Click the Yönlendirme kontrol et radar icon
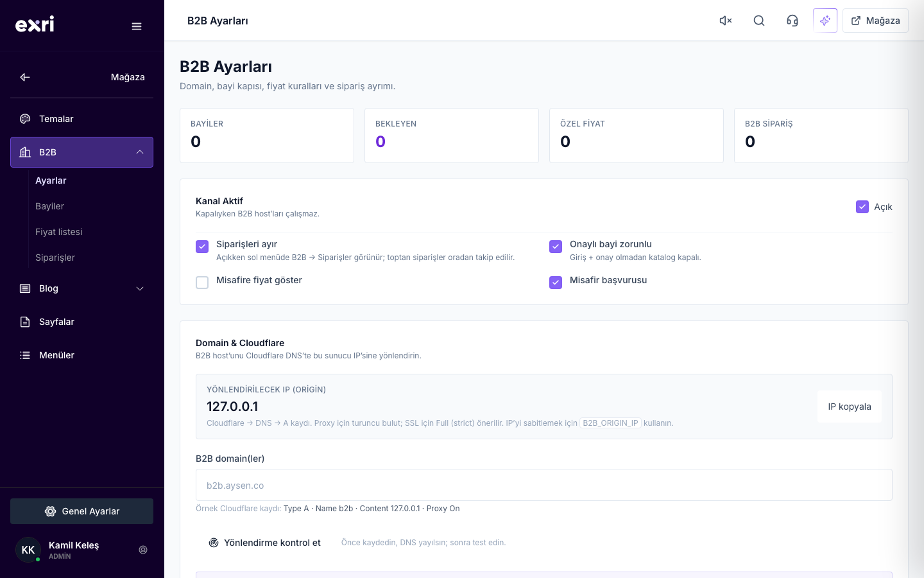 point(214,543)
